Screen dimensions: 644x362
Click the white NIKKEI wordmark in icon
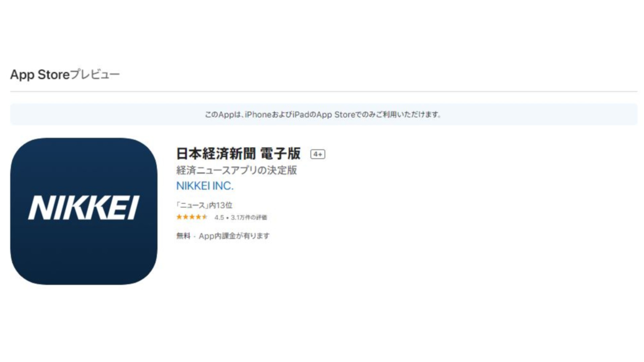click(84, 208)
